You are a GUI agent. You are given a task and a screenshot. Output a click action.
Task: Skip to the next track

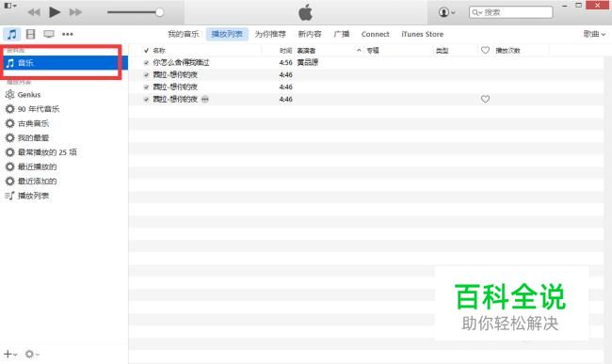75,12
